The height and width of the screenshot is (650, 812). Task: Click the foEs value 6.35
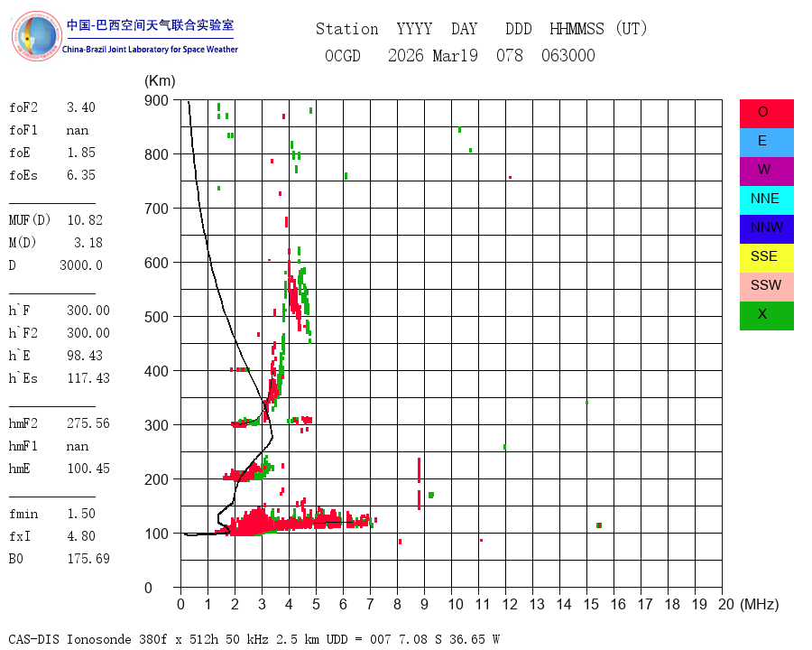81,175
